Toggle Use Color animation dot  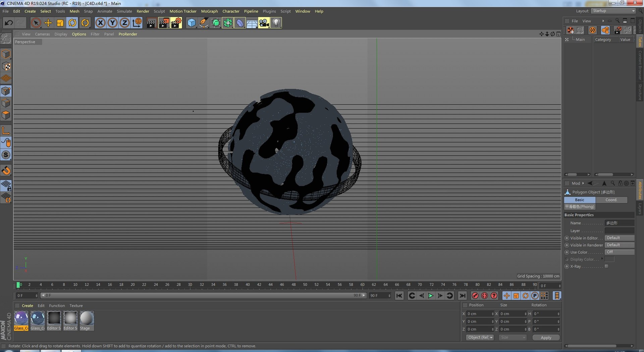tap(567, 252)
